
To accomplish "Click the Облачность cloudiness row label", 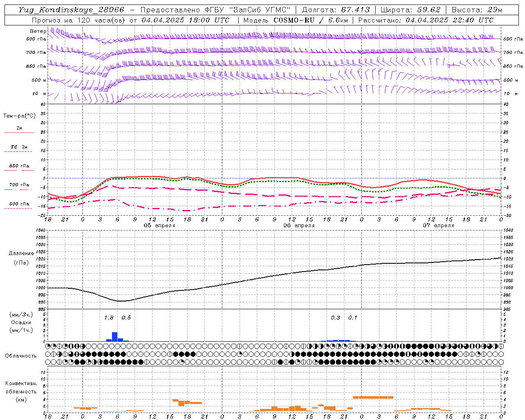I will point(21,356).
